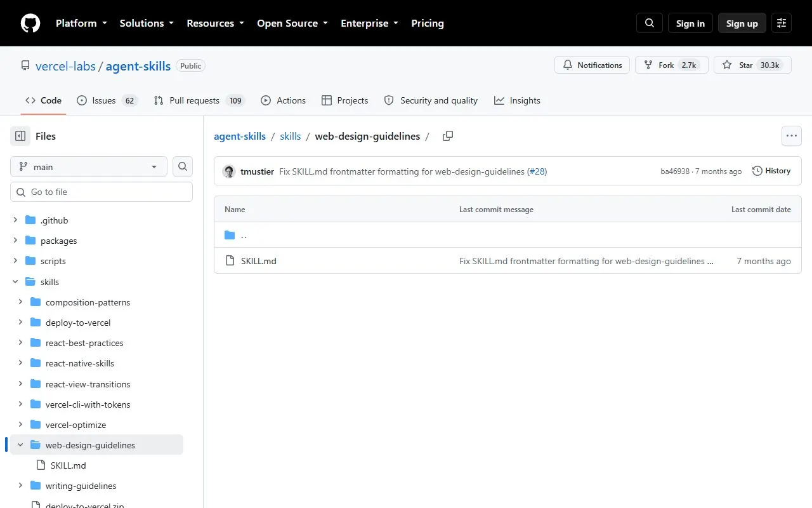
Task: Navigate to skills in breadcrumb
Action: click(x=291, y=136)
